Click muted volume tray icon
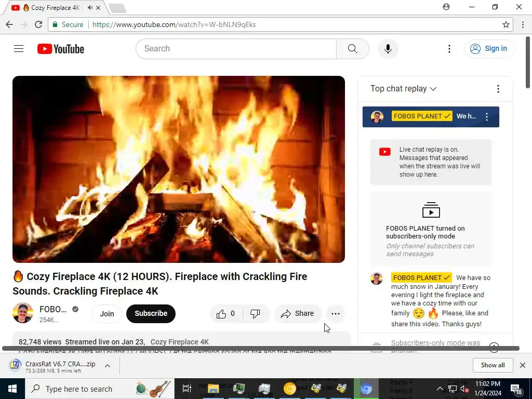Image resolution: width=532 pixels, height=399 pixels. pos(464,389)
